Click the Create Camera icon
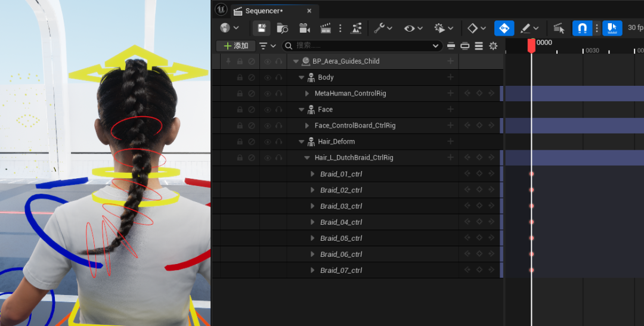 coord(304,28)
